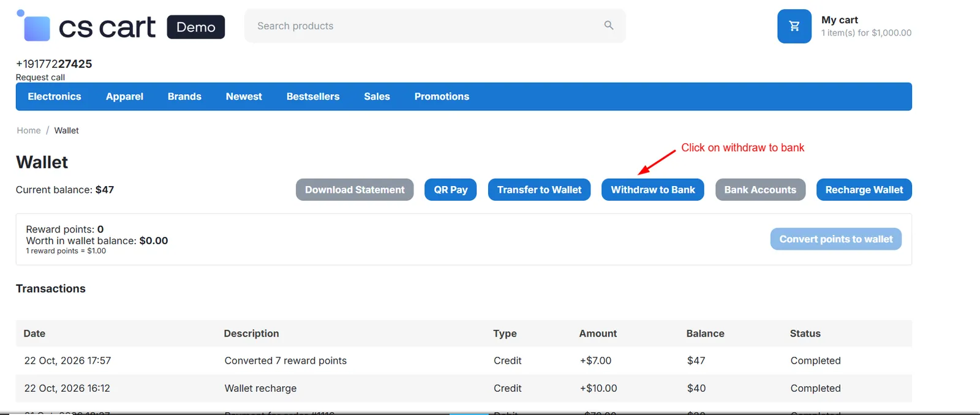Image resolution: width=980 pixels, height=415 pixels.
Task: Click the Date column header
Action: (34, 334)
